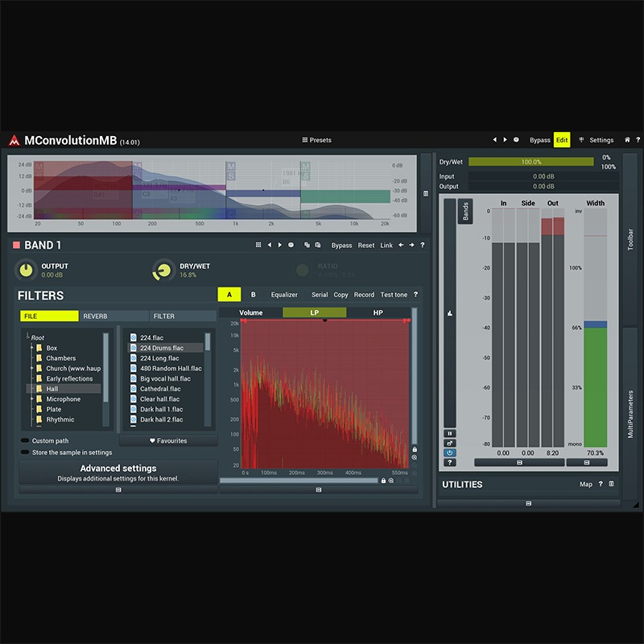Pause the meters with pause icon
The width and height of the screenshot is (644, 644).
click(450, 433)
